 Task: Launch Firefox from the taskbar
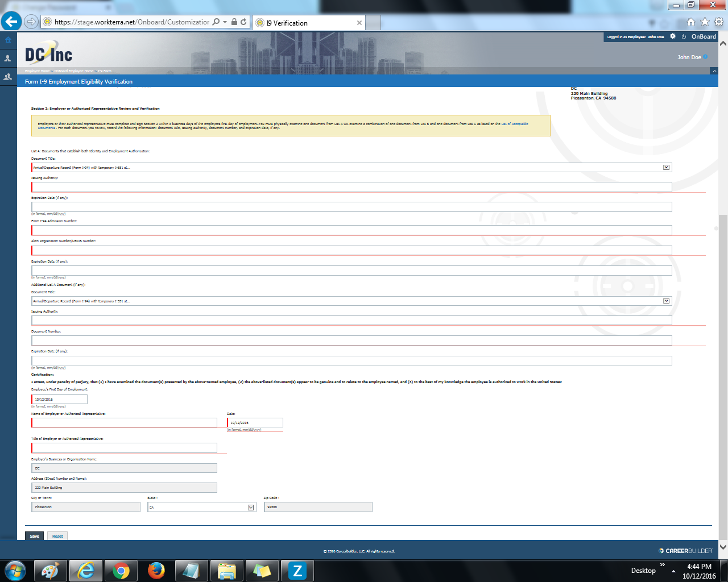pos(156,570)
